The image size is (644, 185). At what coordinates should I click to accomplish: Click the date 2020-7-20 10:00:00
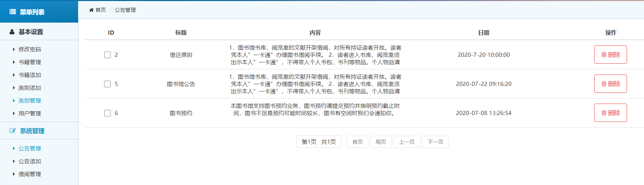(x=484, y=55)
